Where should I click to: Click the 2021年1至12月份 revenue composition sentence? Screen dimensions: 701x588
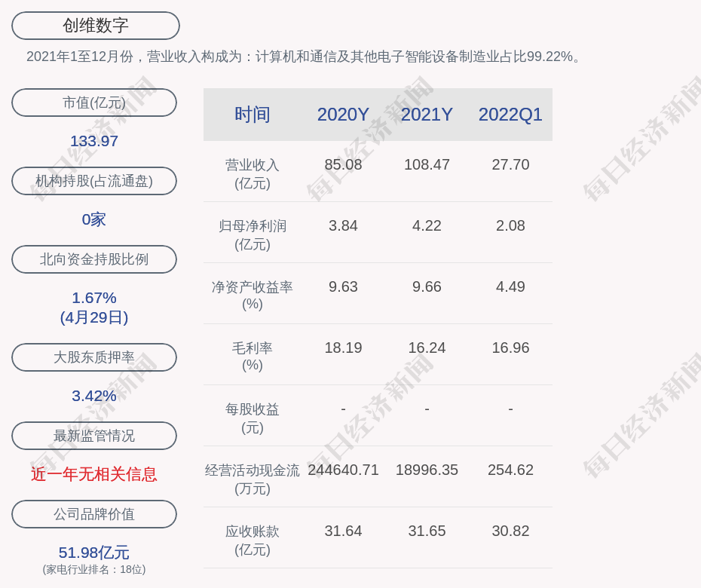(304, 57)
